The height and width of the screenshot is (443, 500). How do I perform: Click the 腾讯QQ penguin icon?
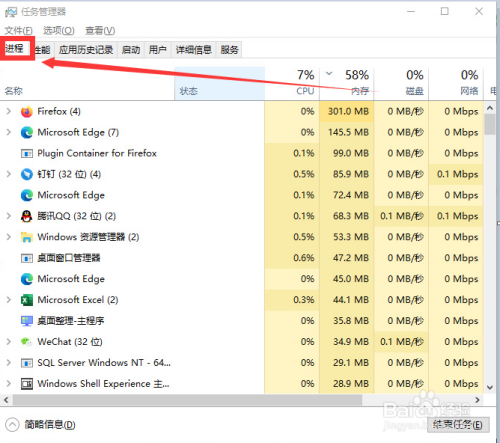[27, 216]
